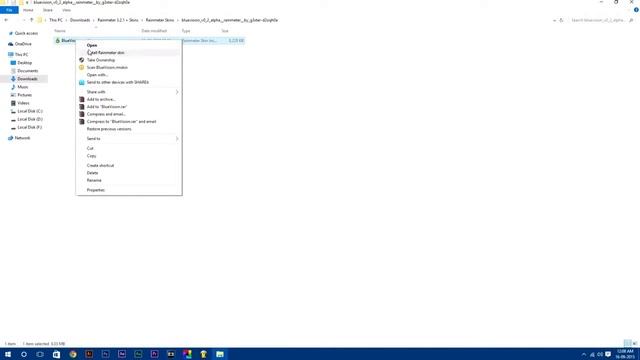Open Downloads in navigation pane
Image resolution: width=640 pixels, height=360 pixels.
[x=27, y=79]
